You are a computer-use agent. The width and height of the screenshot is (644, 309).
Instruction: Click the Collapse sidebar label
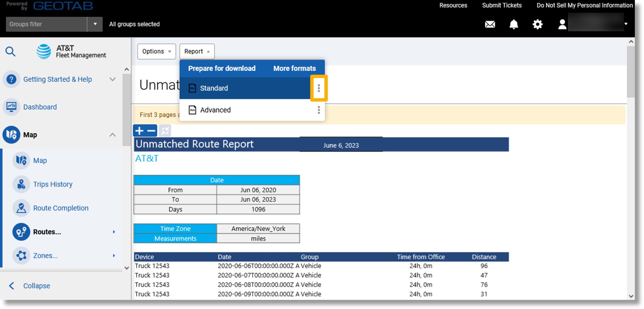pyautogui.click(x=37, y=286)
